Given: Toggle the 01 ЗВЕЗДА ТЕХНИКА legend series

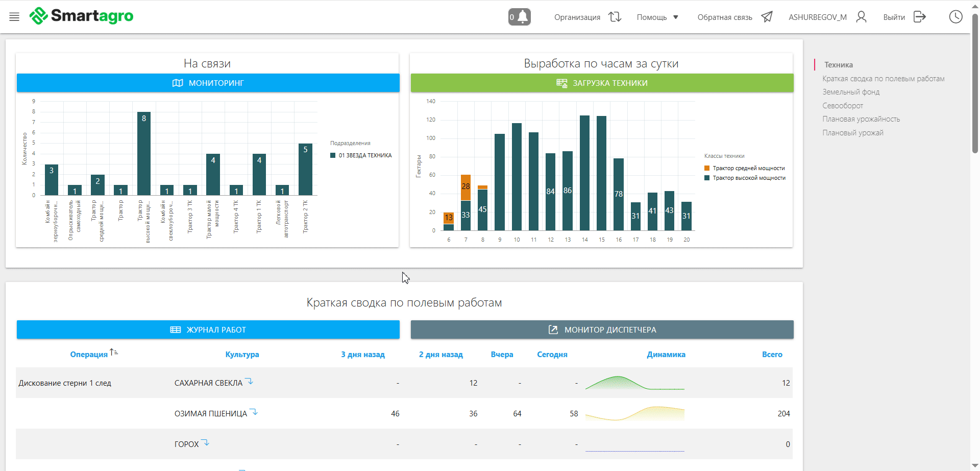Looking at the screenshot, I should 361,155.
